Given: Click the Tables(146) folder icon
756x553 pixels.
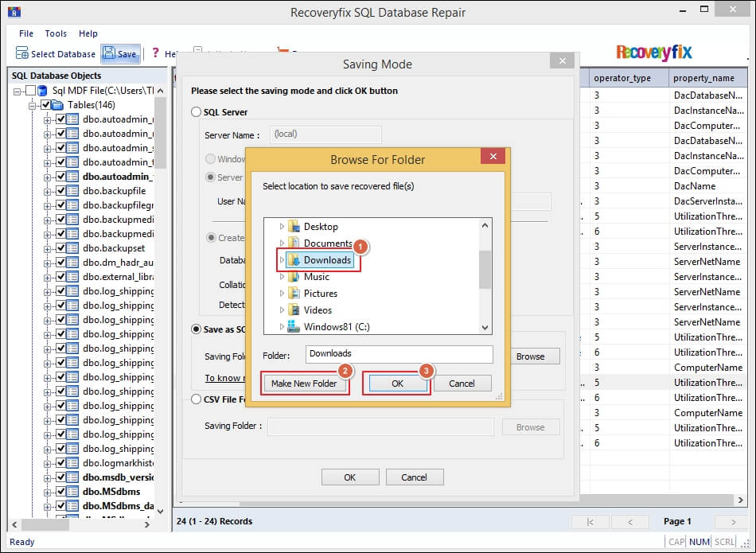Looking at the screenshot, I should tap(58, 105).
